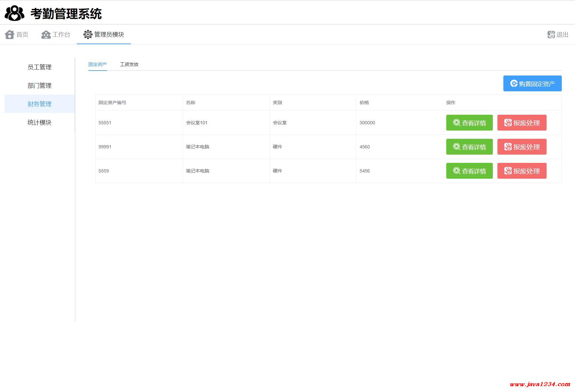
Task: Click scrap hand icon in row 55551
Action: [508, 123]
